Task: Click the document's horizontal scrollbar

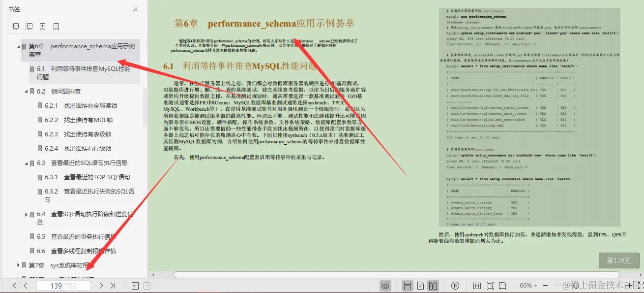Action: [396, 275]
